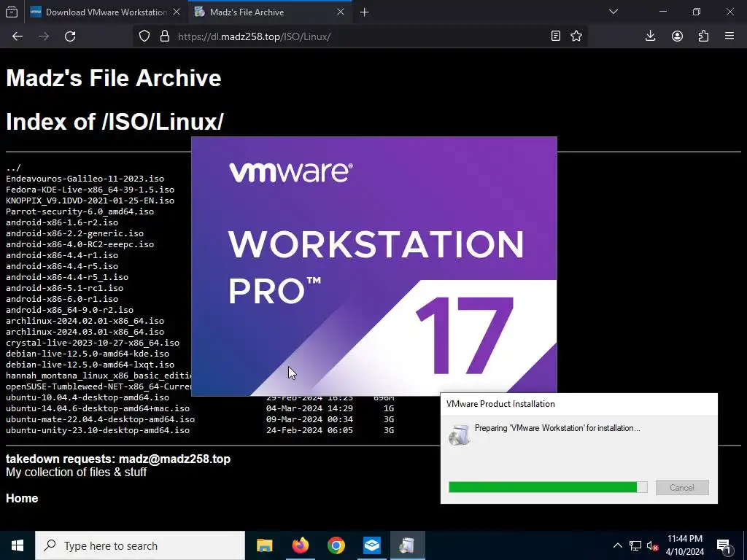Click the Type here to search box
This screenshot has width=747, height=560.
[x=139, y=545]
